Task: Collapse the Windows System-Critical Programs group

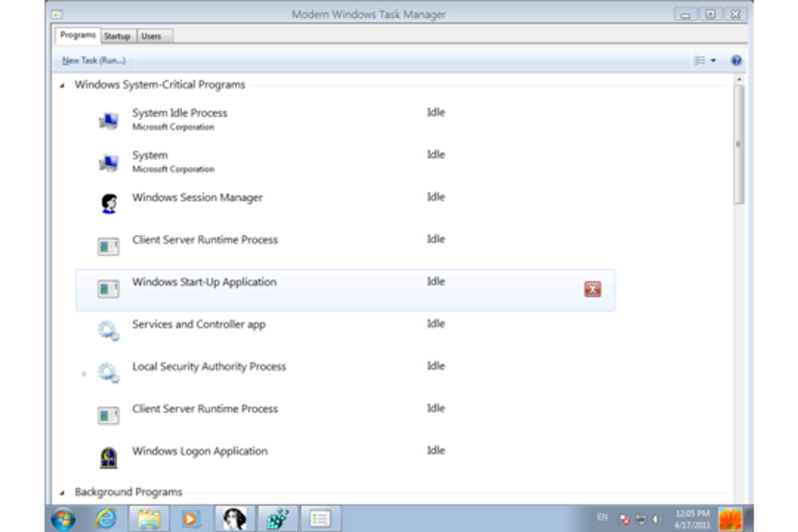Action: tap(62, 85)
